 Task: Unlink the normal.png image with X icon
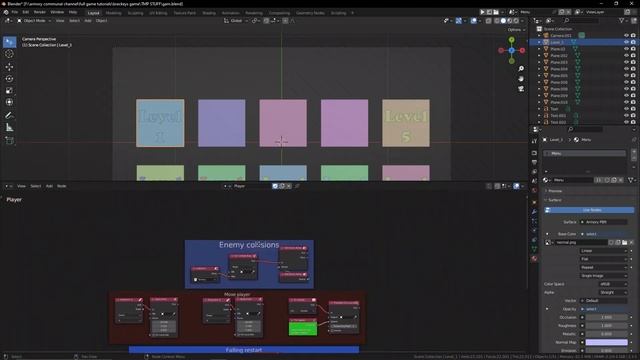[631, 242]
